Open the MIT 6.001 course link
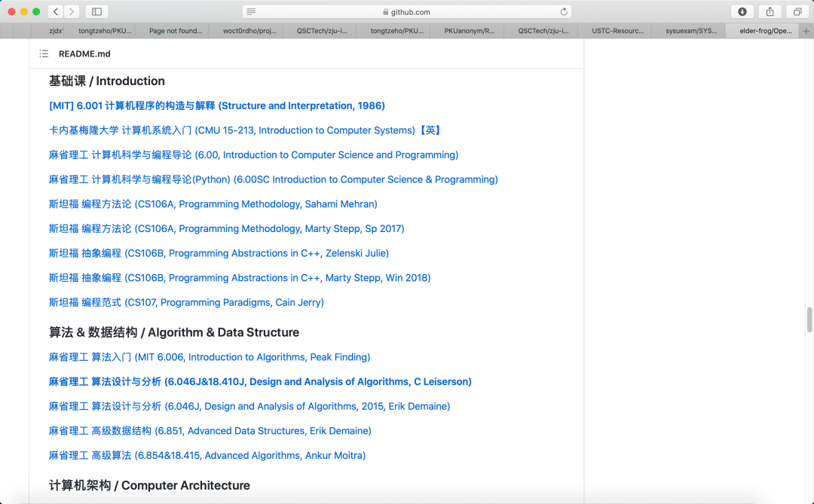Image resolution: width=814 pixels, height=504 pixels. tap(216, 105)
